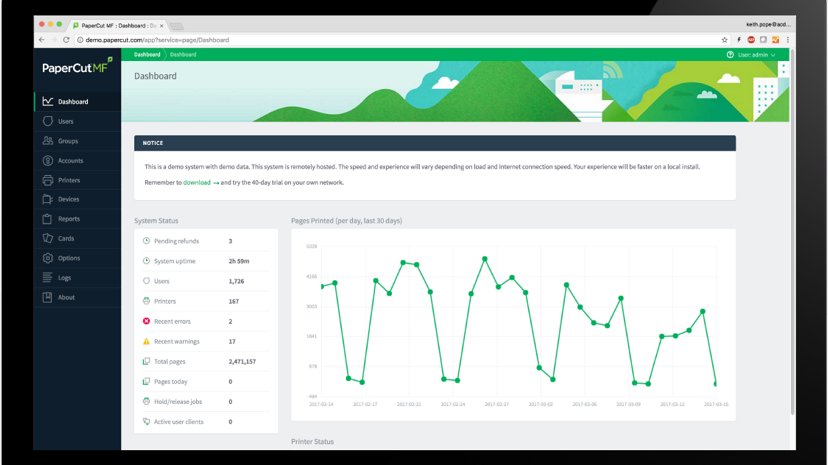Follow the download link in notice

(197, 183)
